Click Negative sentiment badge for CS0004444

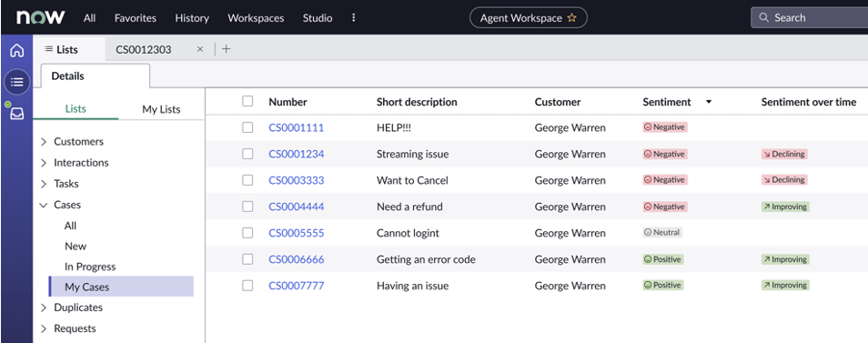click(x=664, y=207)
